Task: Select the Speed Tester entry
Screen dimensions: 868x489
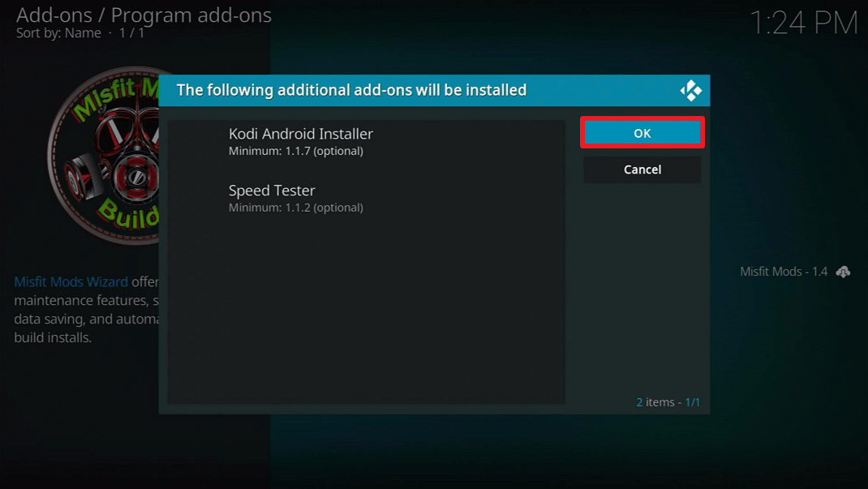Action: (x=367, y=198)
